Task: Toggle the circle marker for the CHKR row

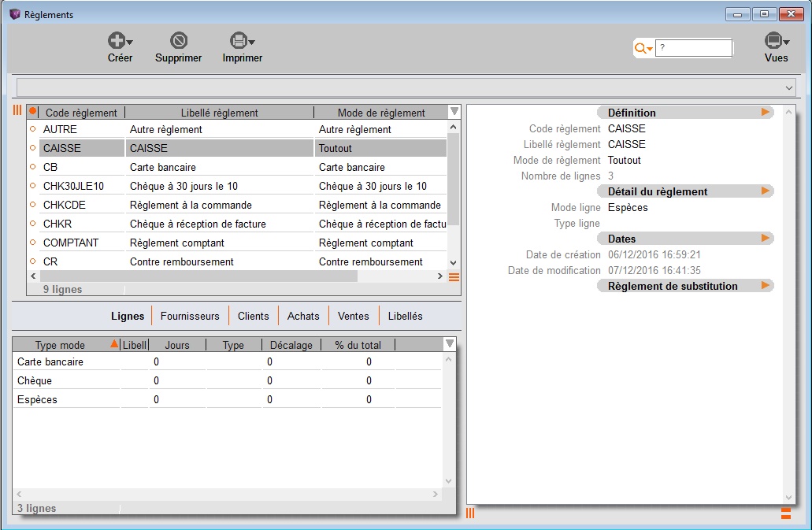Action: 33,224
